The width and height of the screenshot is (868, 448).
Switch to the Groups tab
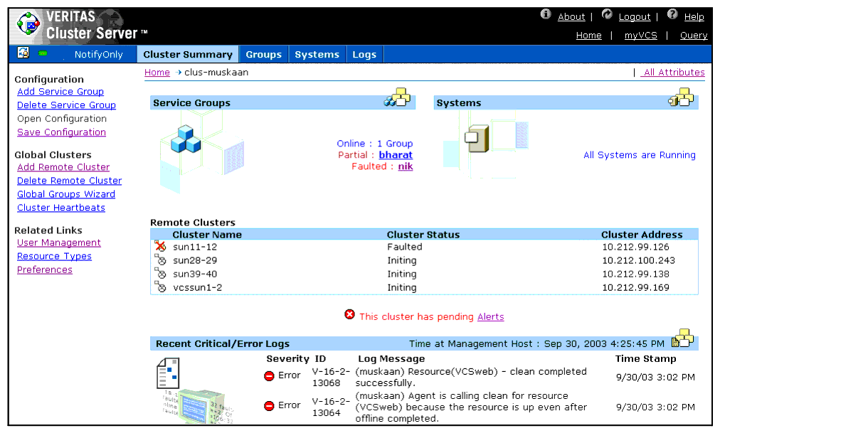[264, 55]
